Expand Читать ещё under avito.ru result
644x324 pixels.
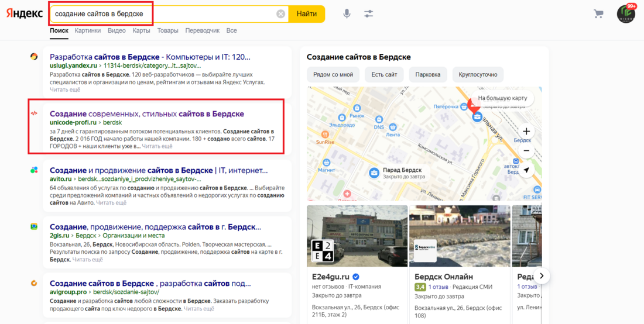tap(111, 202)
